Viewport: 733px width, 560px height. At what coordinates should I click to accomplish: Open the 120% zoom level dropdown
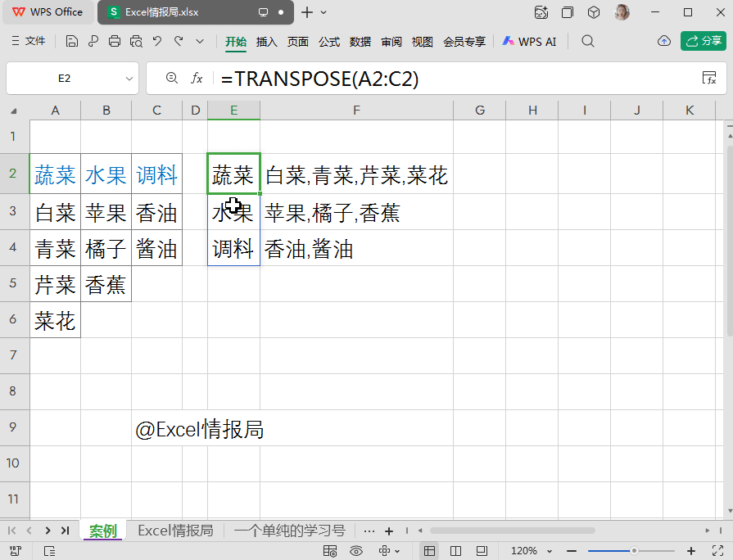(532, 551)
